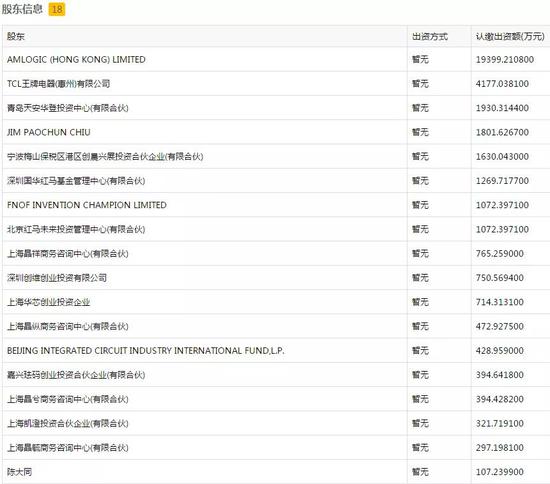Open the shareholder name in the 472.927500 row
Viewport: 550px width, 484px height.
click(68, 326)
